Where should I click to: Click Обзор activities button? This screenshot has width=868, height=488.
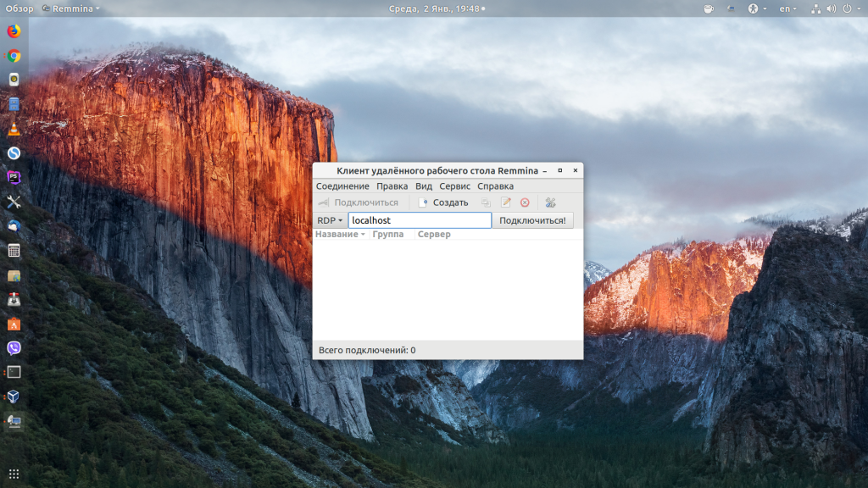[x=19, y=8]
